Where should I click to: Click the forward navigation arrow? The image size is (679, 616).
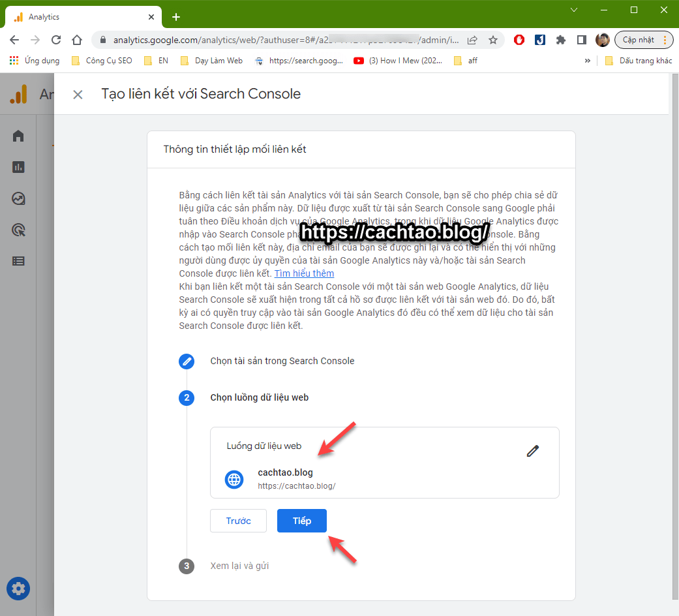pyautogui.click(x=35, y=40)
